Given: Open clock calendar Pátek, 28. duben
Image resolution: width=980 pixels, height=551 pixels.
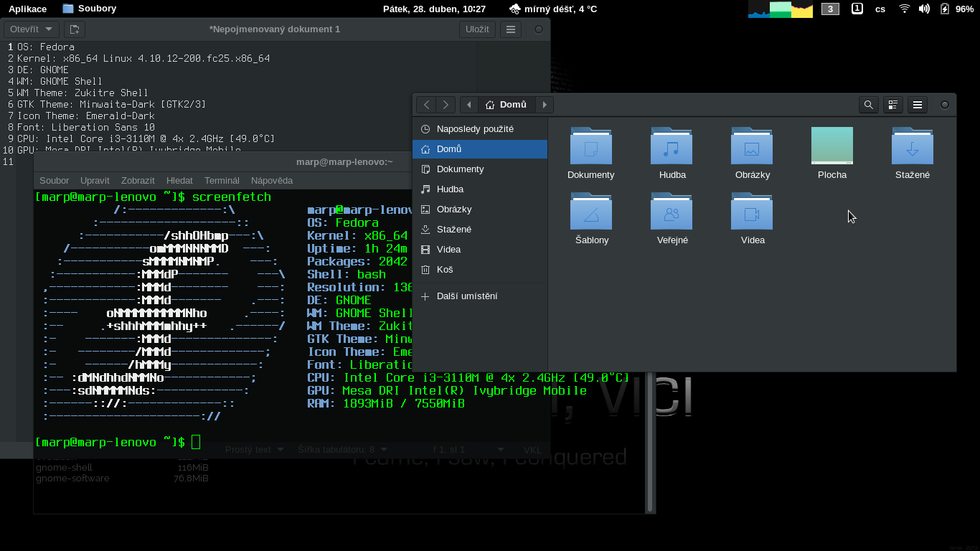Looking at the screenshot, I should 434,9.
